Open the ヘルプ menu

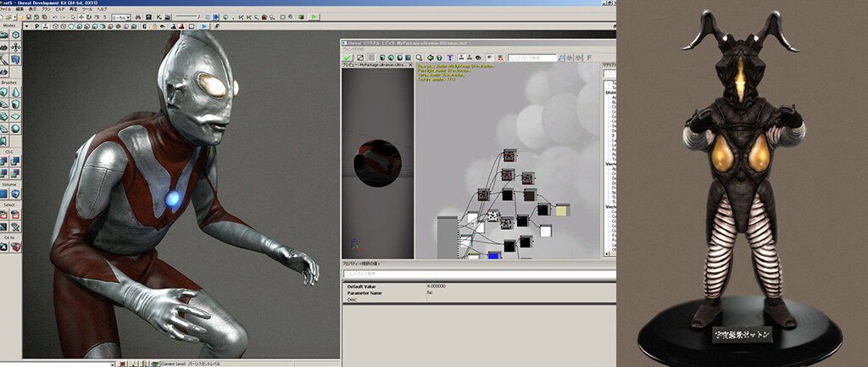(102, 9)
